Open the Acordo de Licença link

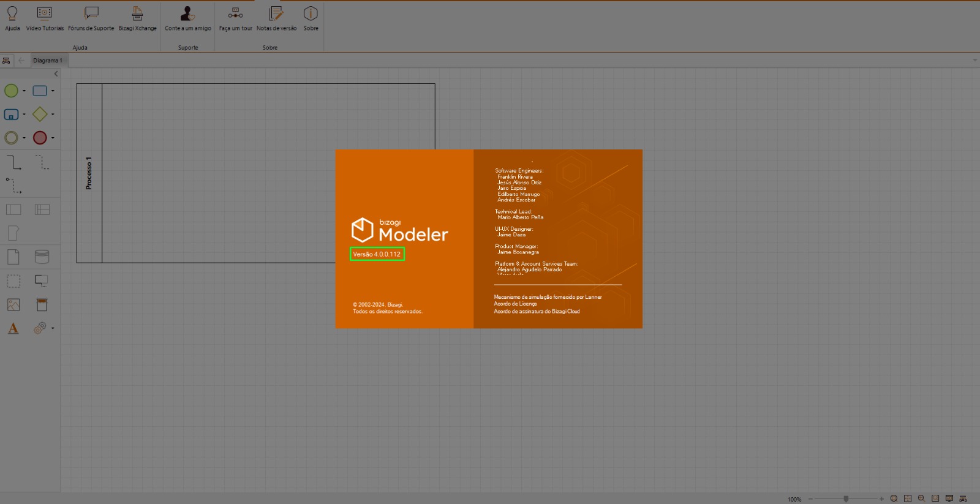(515, 304)
